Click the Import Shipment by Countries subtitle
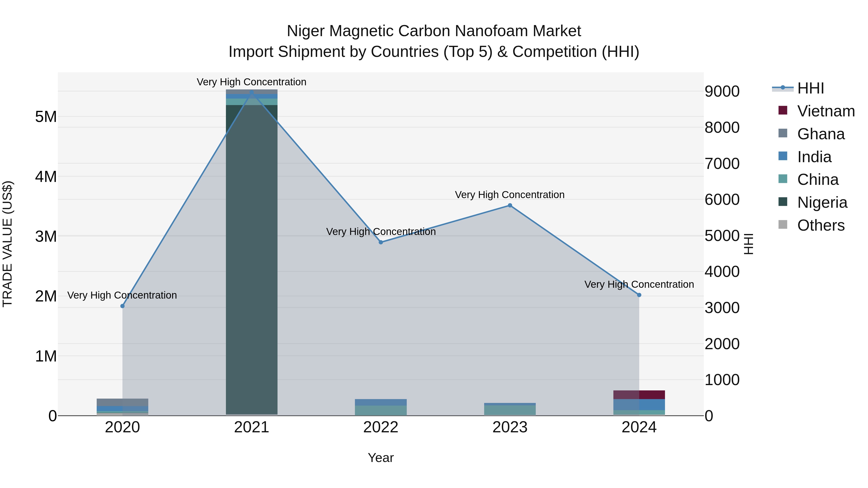The width and height of the screenshot is (868, 488). pyautogui.click(x=434, y=52)
